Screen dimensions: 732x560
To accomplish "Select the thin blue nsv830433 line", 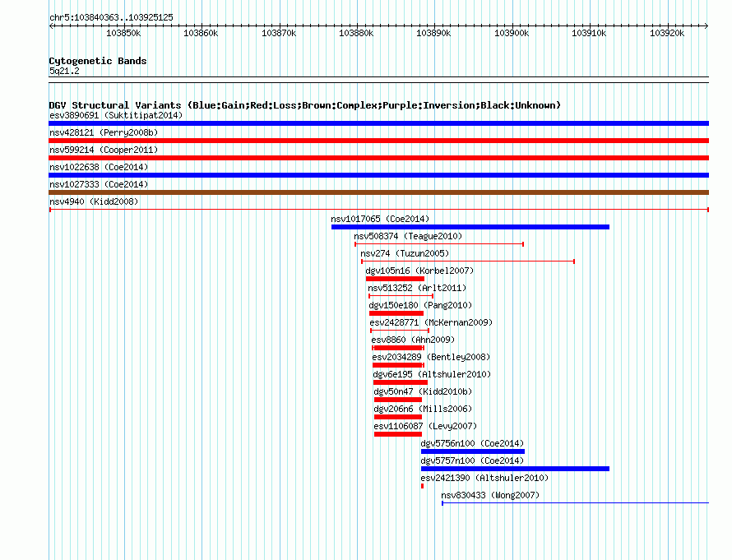I will pos(575,503).
